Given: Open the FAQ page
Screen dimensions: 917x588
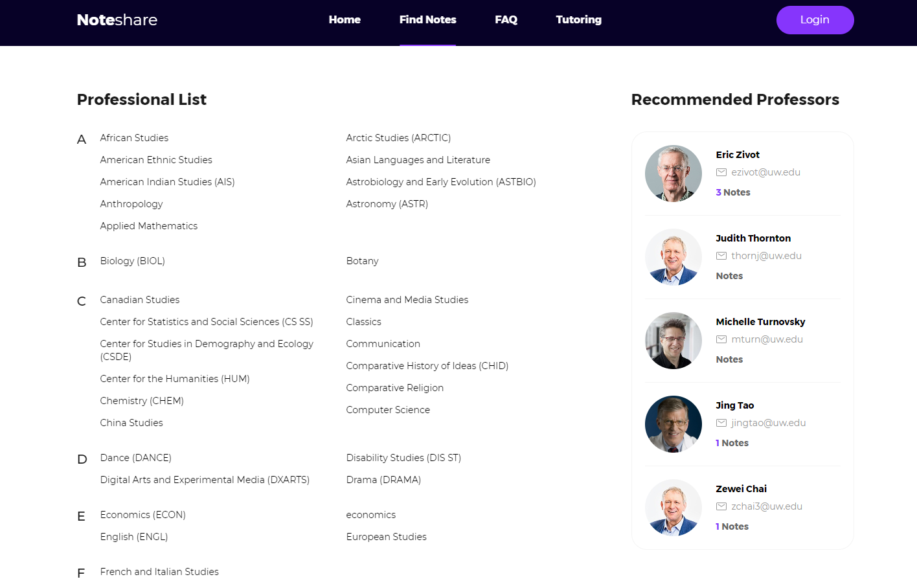Looking at the screenshot, I should [x=506, y=20].
